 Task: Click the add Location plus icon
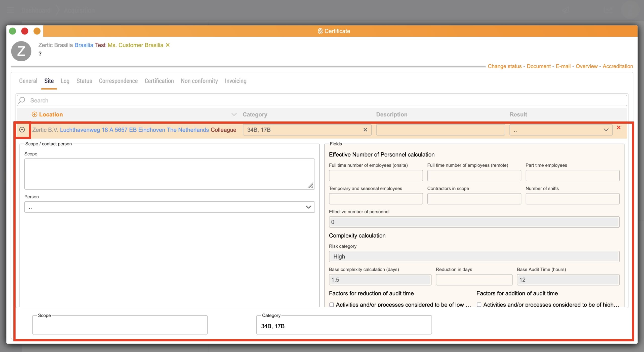tap(34, 114)
